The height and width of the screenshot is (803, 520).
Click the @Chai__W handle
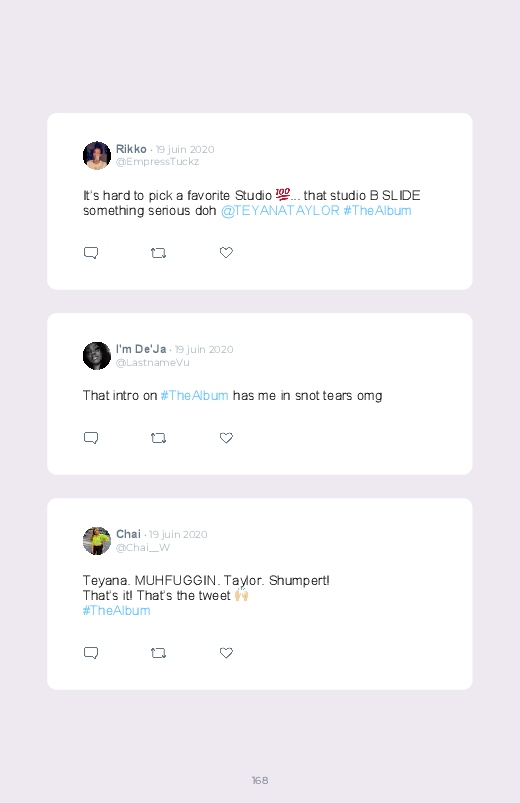coord(143,547)
